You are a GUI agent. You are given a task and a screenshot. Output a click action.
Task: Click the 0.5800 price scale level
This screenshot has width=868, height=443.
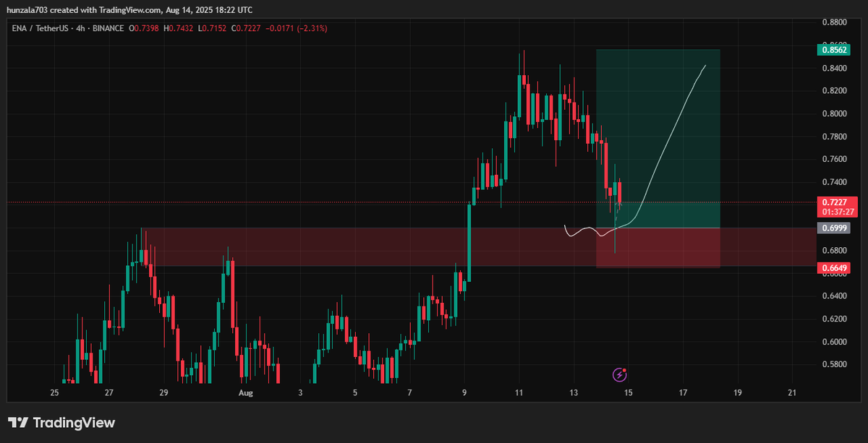click(834, 364)
